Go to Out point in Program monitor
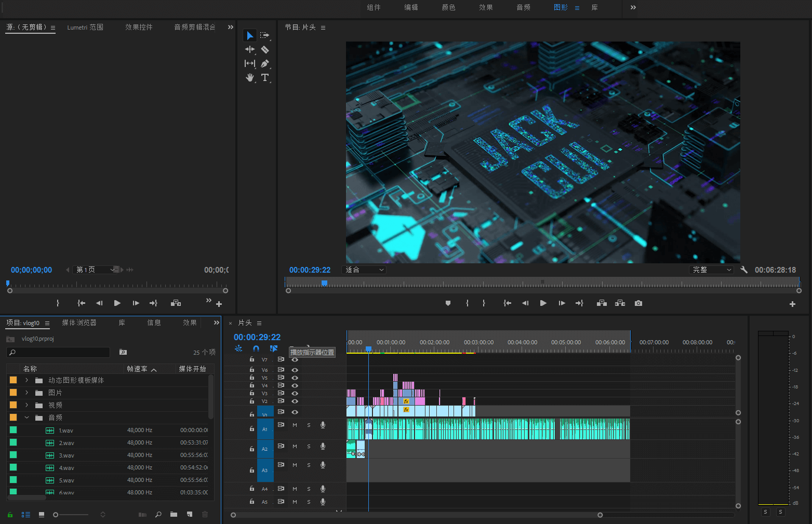 [x=579, y=303]
